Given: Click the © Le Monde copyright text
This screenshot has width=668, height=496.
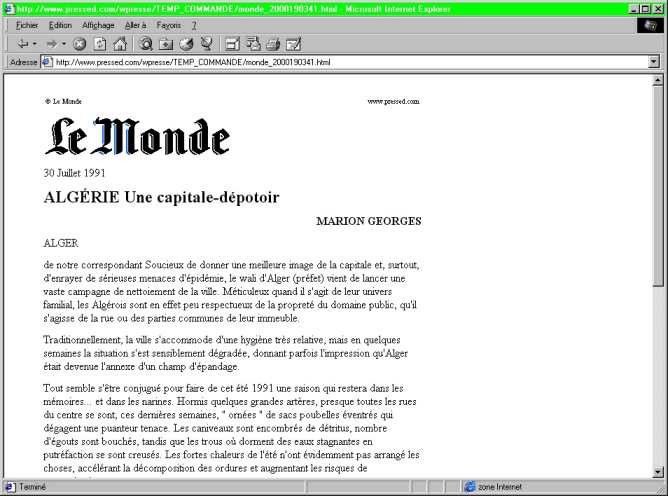Looking at the screenshot, I should tap(63, 101).
